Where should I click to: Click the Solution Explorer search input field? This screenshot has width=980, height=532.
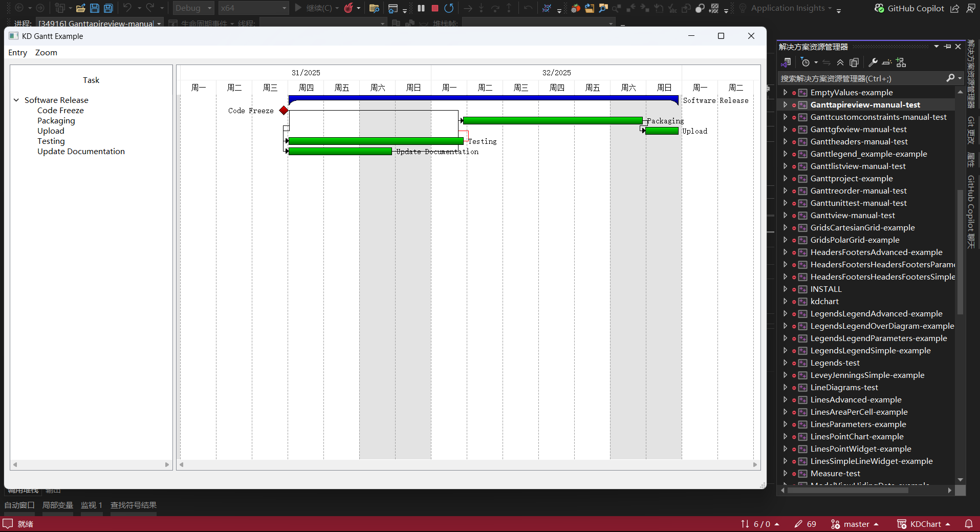tap(862, 78)
